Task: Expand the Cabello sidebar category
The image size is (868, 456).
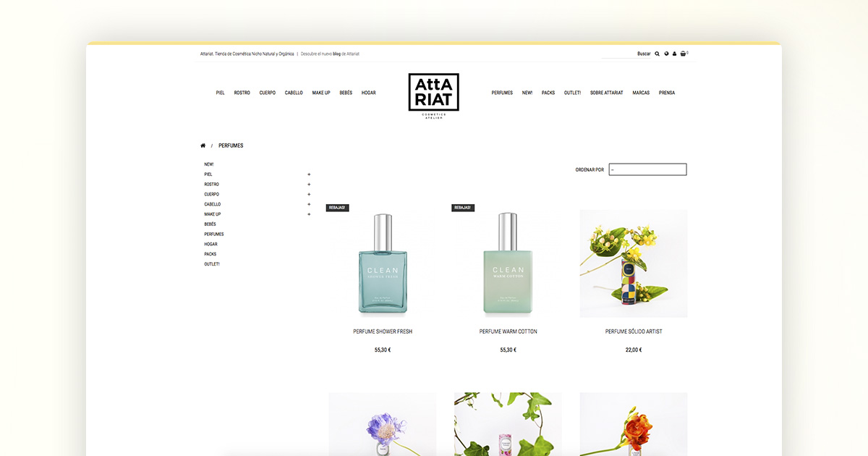Action: (309, 204)
